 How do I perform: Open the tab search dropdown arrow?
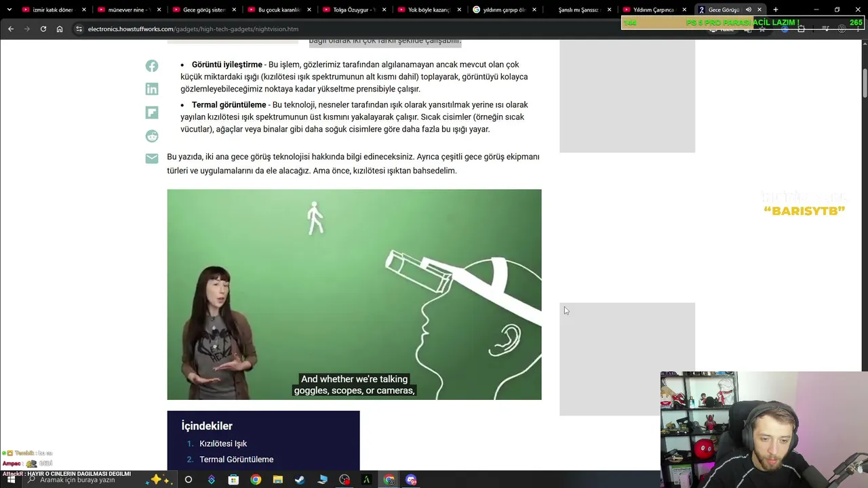pos(9,10)
